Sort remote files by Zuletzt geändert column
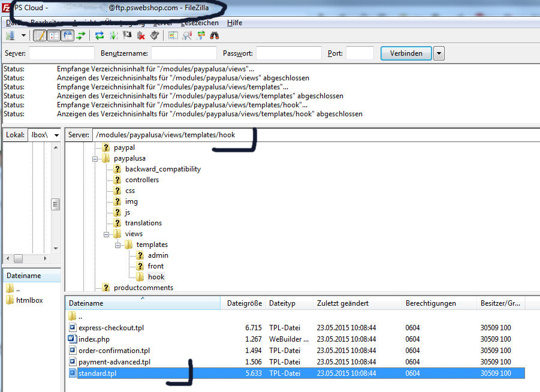 coord(357,303)
